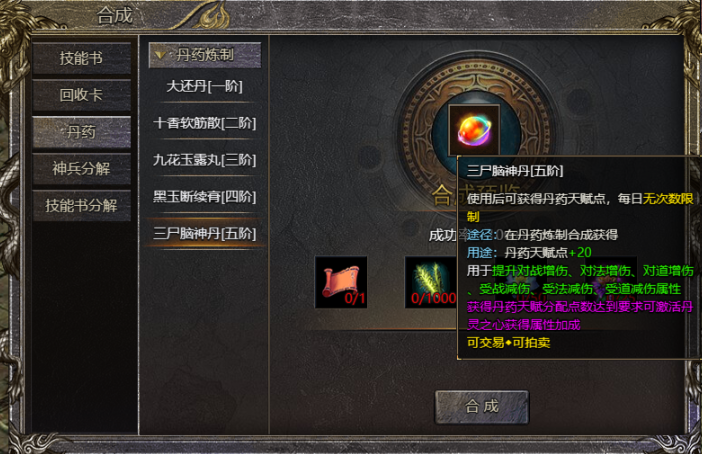The image size is (702, 454).
Task: Open the 回收卡 tab
Action: (81, 95)
